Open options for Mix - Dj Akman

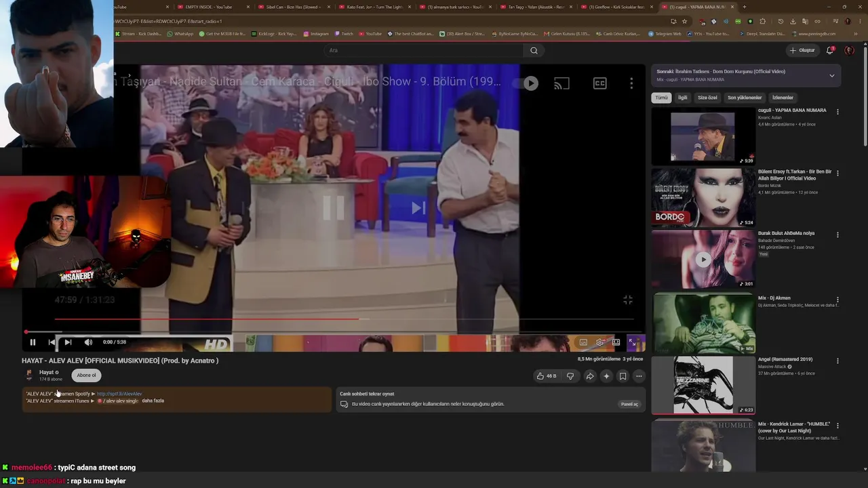pyautogui.click(x=837, y=299)
